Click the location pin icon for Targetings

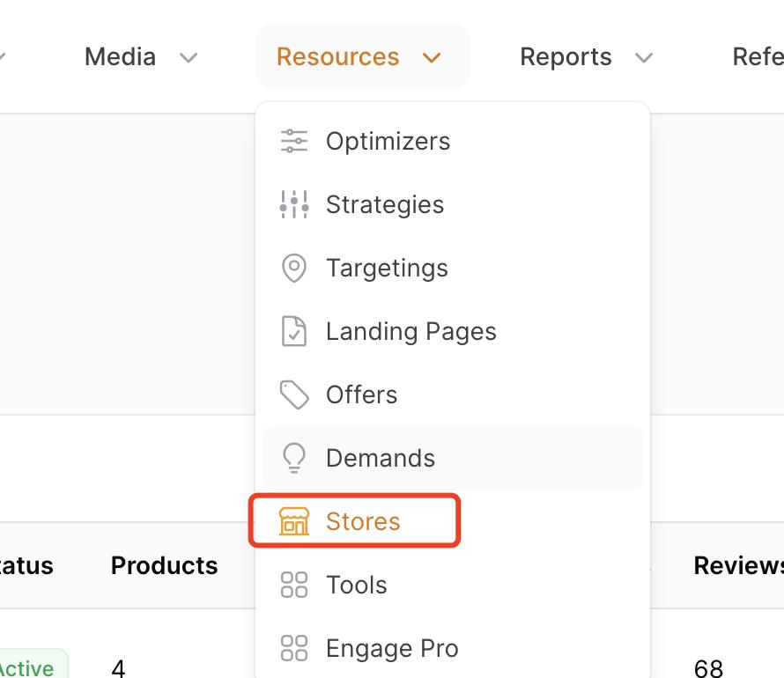coord(293,268)
